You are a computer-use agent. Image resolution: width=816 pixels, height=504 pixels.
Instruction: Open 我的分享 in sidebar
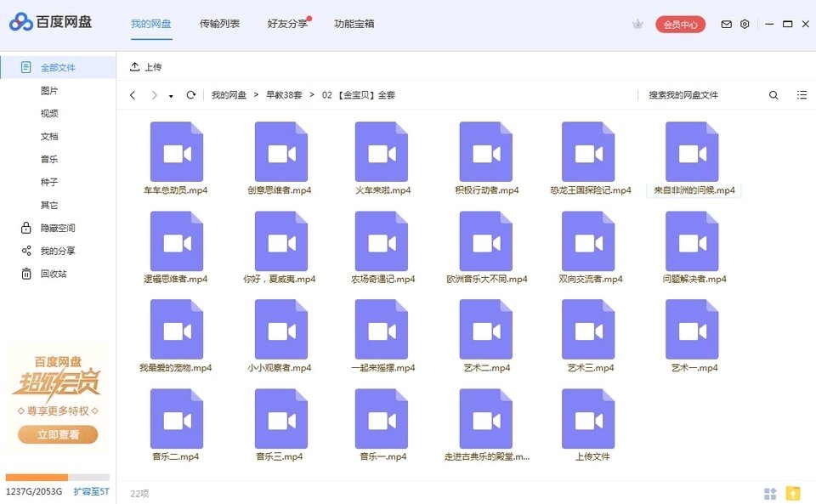48,251
